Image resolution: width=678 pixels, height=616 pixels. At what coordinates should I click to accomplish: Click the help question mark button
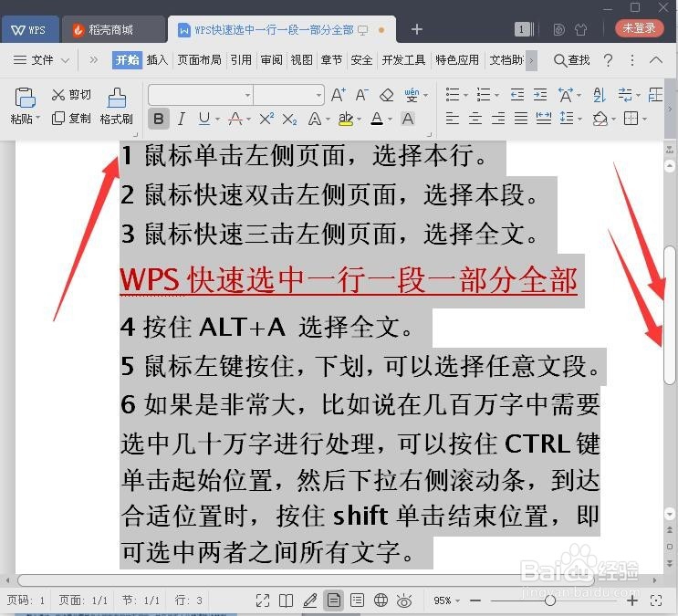[x=608, y=60]
